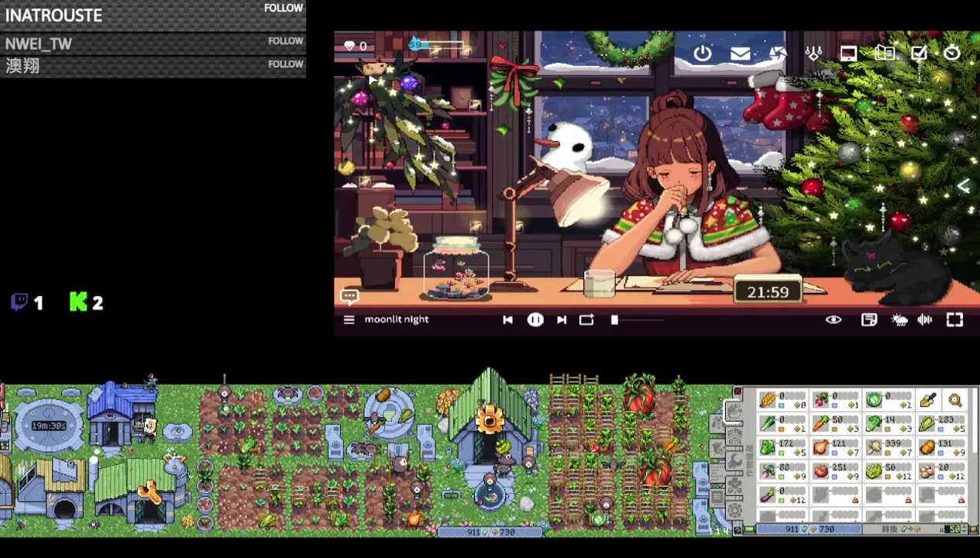The width and height of the screenshot is (980, 558).
Task: Select the onion crop showing 121
Action: [x=836, y=447]
